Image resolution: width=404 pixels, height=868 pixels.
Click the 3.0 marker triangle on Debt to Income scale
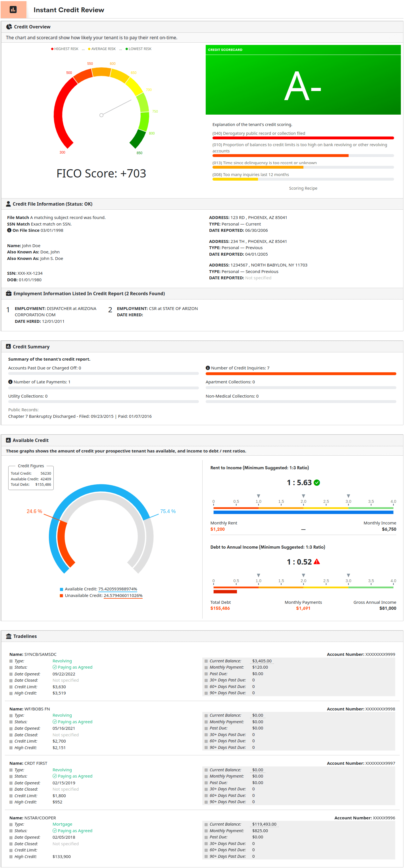coord(348,575)
